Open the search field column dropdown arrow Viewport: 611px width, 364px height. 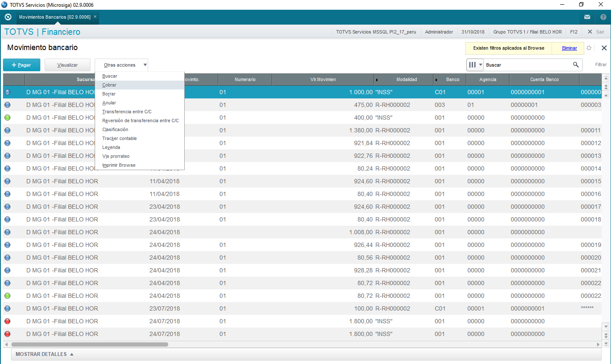[481, 65]
